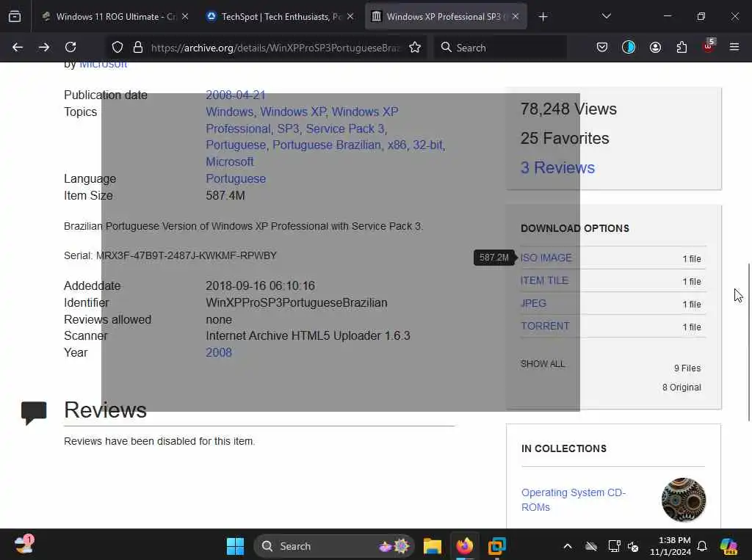Open the notification bell icon

(702, 546)
